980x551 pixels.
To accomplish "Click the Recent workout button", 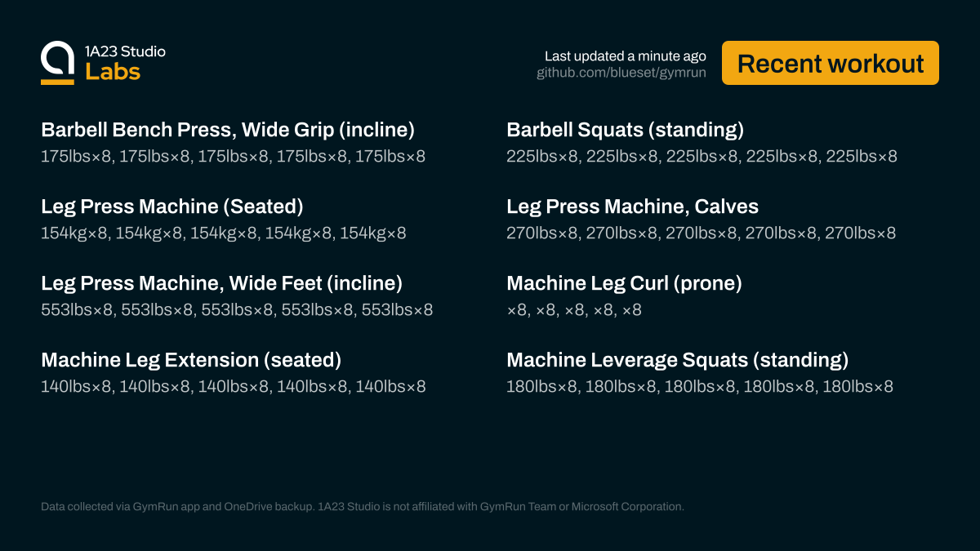I will click(x=831, y=63).
